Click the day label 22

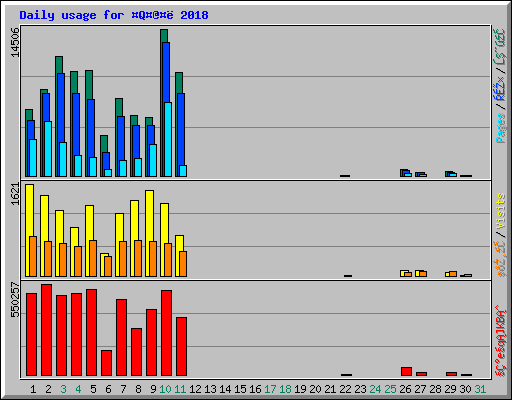click(345, 389)
